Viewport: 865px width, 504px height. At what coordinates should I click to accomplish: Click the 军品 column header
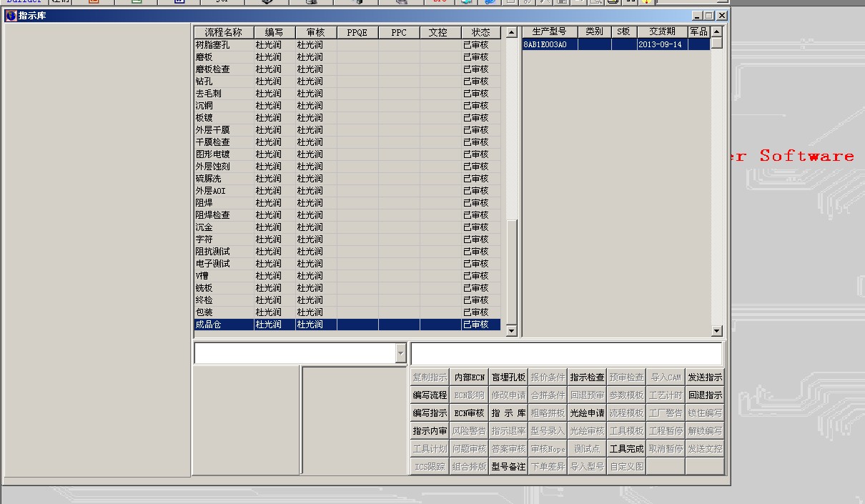coord(699,31)
